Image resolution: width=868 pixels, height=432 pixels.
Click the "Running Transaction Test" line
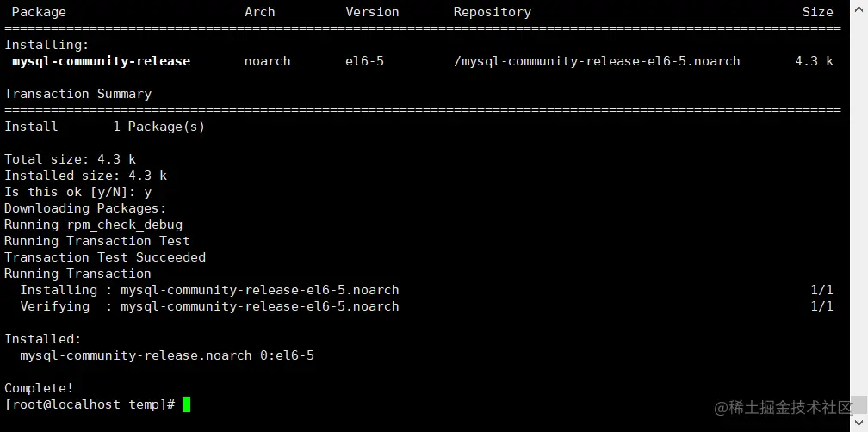click(97, 241)
